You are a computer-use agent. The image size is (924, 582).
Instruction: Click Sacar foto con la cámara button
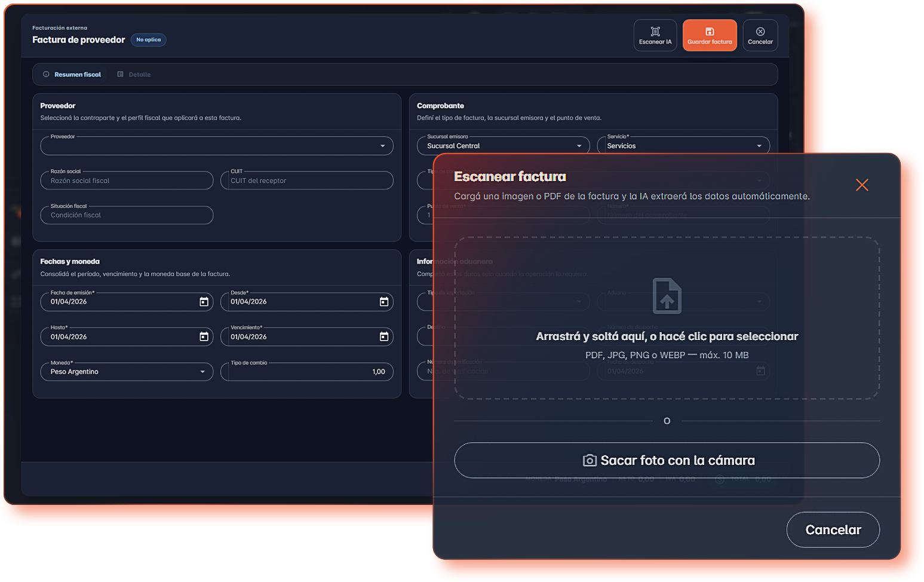pos(667,460)
